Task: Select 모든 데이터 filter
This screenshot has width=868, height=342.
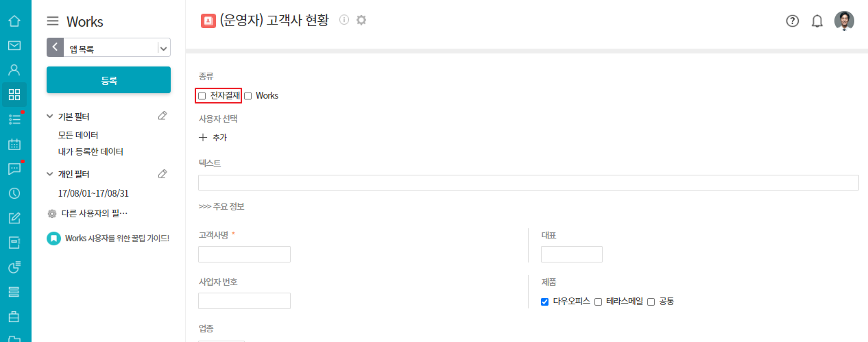Action: tap(78, 135)
